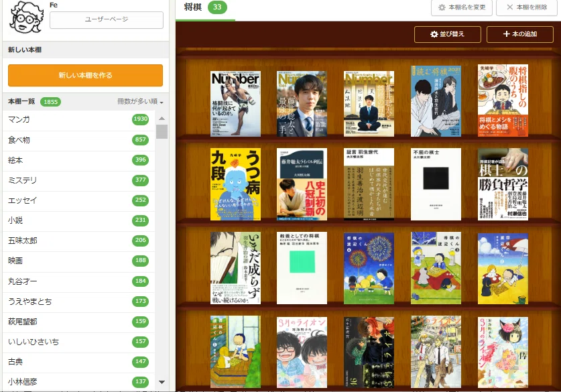The width and height of the screenshot is (561, 392).
Task: Open the 冊数が多い順 sort dropdown
Action: tap(140, 102)
